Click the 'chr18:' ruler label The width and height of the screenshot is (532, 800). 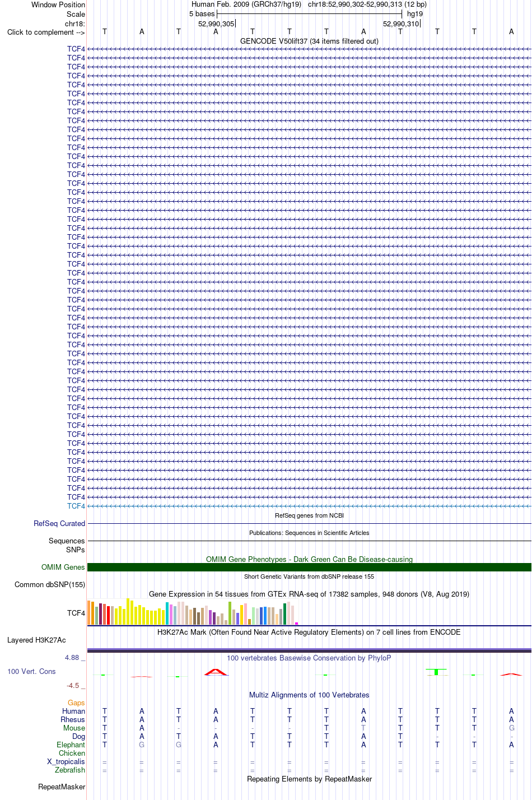coord(75,24)
